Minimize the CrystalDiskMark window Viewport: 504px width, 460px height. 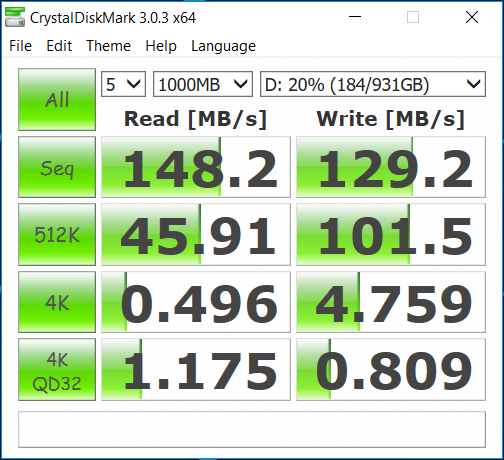[355, 17]
